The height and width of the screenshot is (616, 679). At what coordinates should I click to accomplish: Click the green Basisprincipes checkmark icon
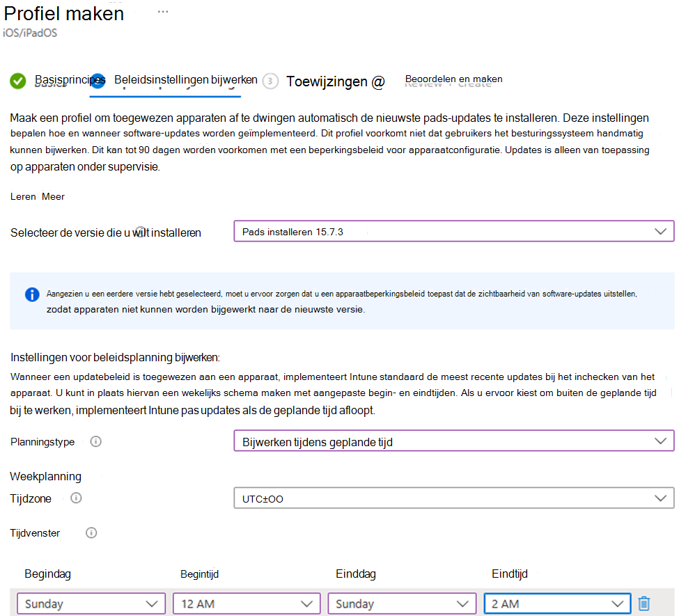click(17, 81)
